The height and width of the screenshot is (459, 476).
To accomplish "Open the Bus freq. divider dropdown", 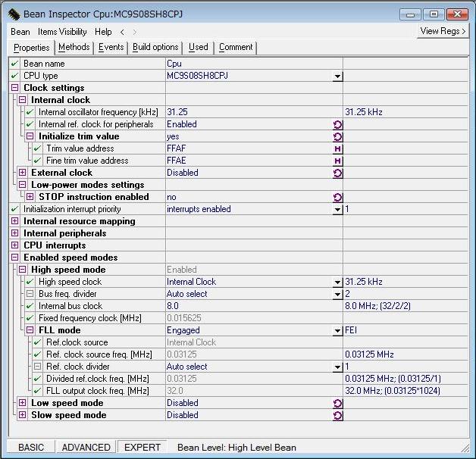I will click(x=337, y=295).
